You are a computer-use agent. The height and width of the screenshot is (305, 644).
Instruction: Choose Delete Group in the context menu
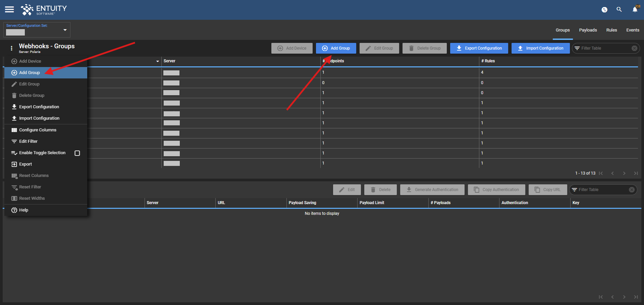(46, 96)
